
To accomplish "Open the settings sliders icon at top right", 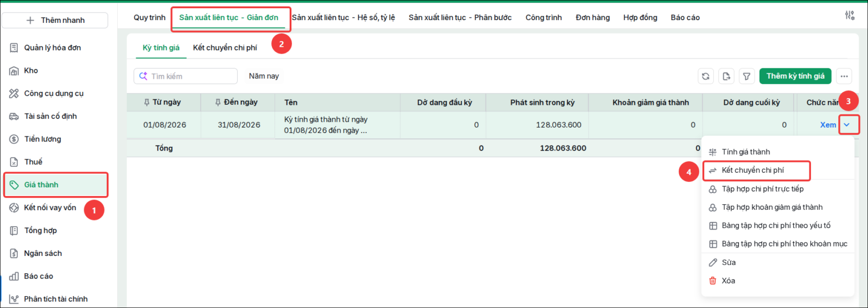I will coord(850,16).
